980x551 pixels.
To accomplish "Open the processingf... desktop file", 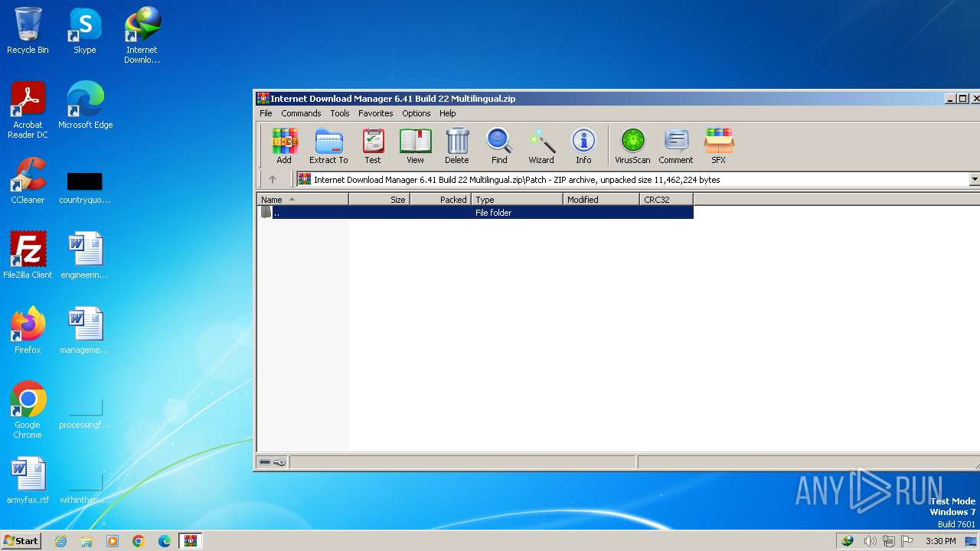I will coord(84,413).
